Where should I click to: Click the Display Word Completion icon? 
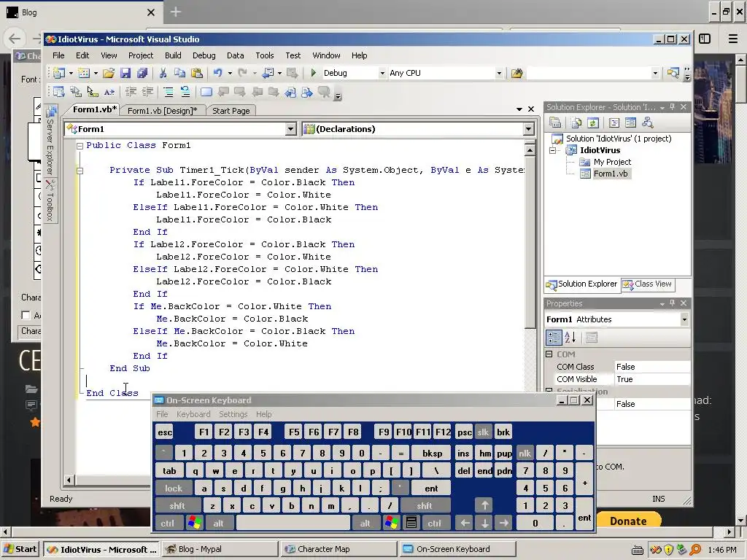click(109, 92)
